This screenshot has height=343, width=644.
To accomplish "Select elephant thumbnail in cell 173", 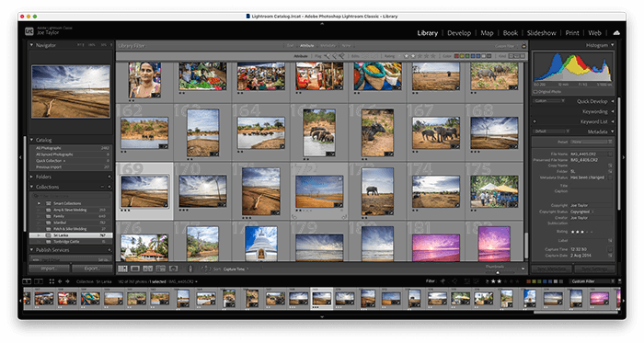I will pyautogui.click(x=377, y=191).
